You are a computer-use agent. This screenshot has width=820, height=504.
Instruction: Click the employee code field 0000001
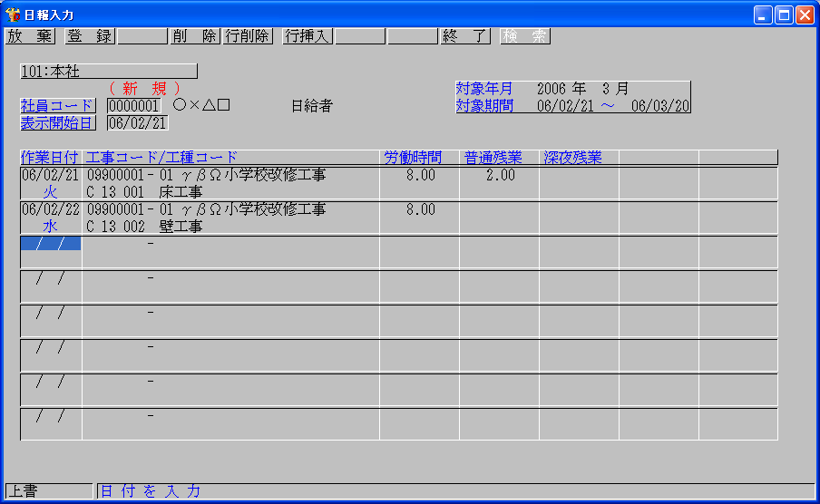[134, 106]
